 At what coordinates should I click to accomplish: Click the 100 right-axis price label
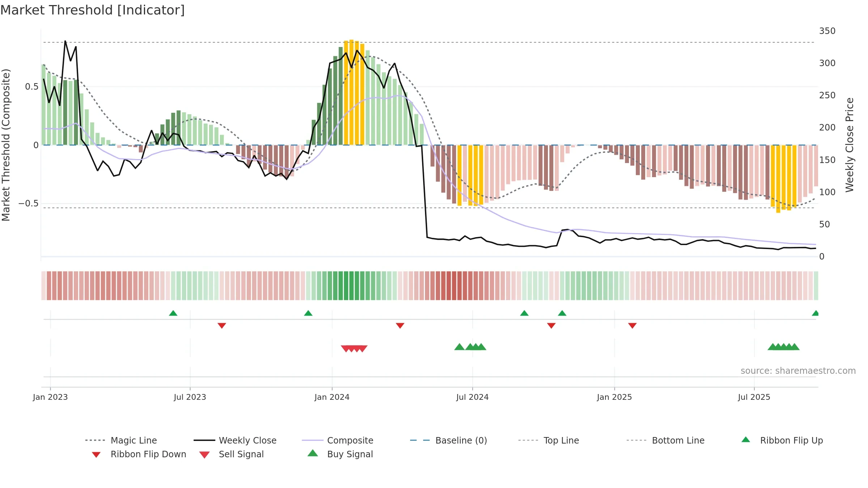pyautogui.click(x=827, y=192)
